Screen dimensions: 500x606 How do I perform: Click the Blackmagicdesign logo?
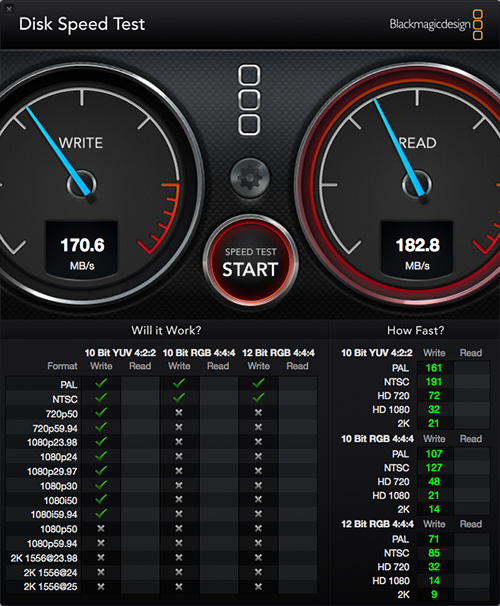[x=436, y=25]
